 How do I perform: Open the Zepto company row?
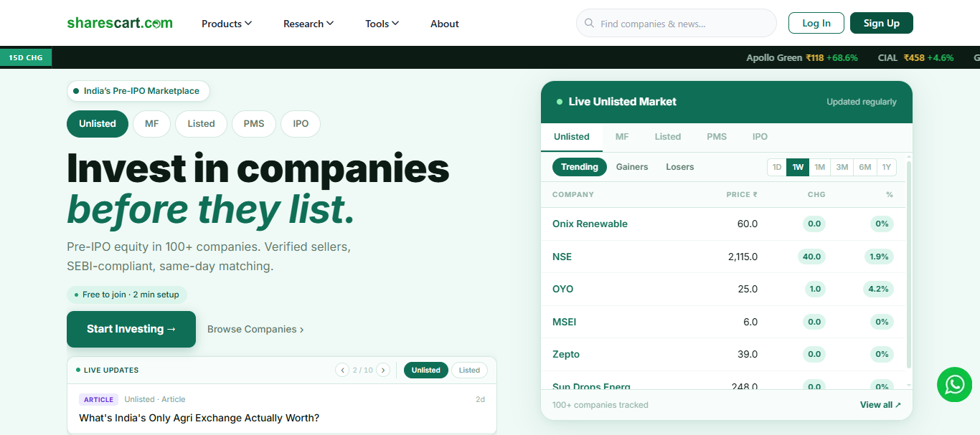pyautogui.click(x=723, y=354)
